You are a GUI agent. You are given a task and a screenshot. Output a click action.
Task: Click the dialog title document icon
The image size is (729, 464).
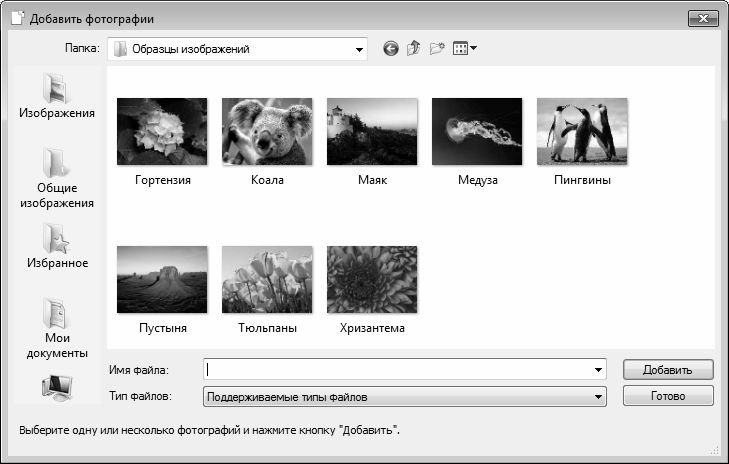(18, 18)
